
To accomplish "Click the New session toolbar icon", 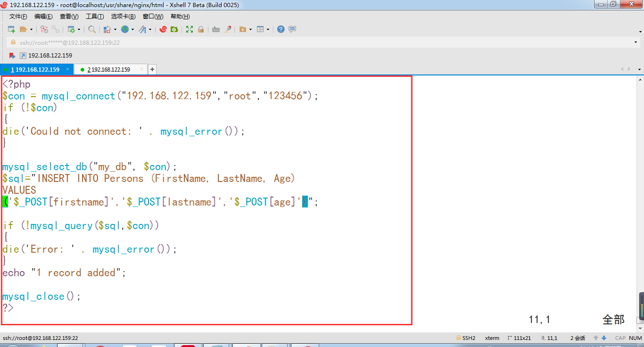I will pyautogui.click(x=12, y=29).
